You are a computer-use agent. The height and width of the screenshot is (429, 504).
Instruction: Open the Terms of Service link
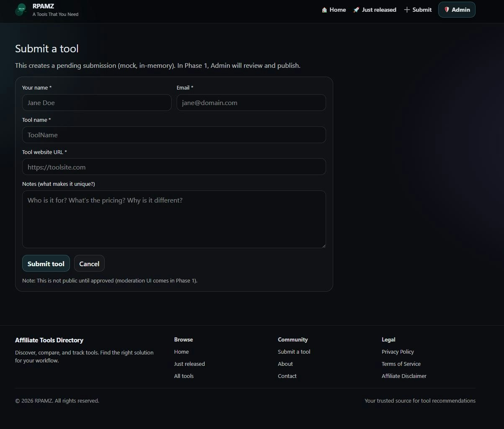[x=401, y=364]
